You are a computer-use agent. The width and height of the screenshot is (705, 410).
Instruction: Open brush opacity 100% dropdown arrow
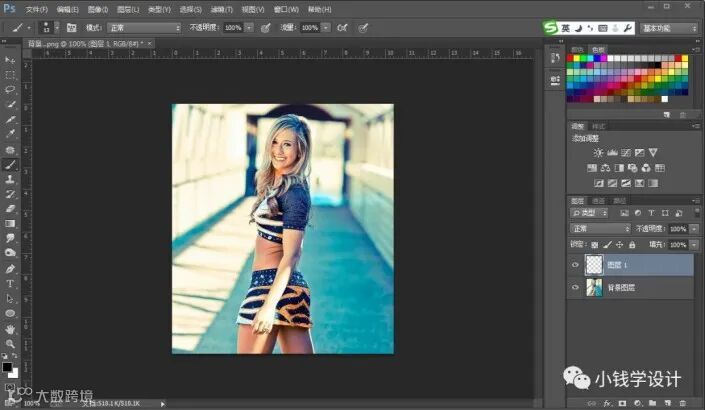pyautogui.click(x=250, y=28)
